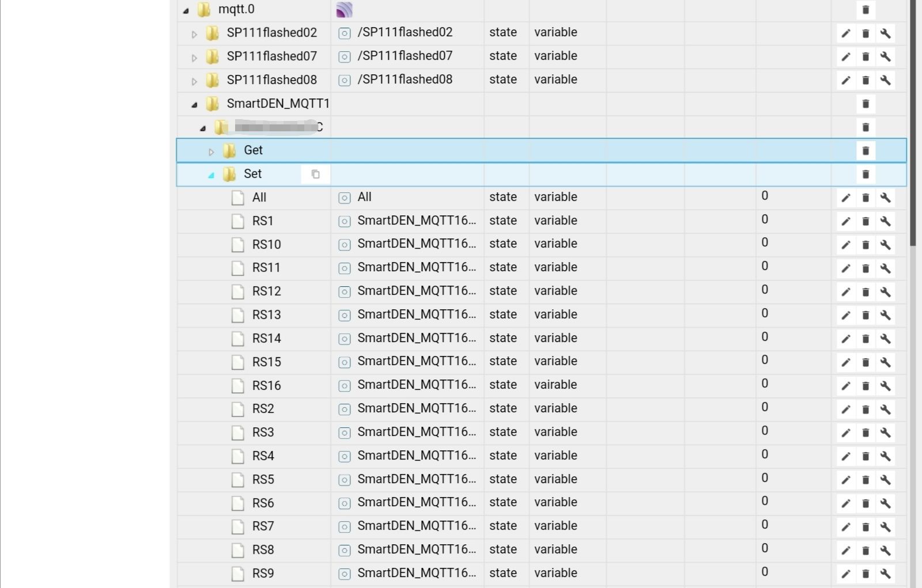
Task: Click the /SP111flashed08 name cell
Action: pos(405,79)
